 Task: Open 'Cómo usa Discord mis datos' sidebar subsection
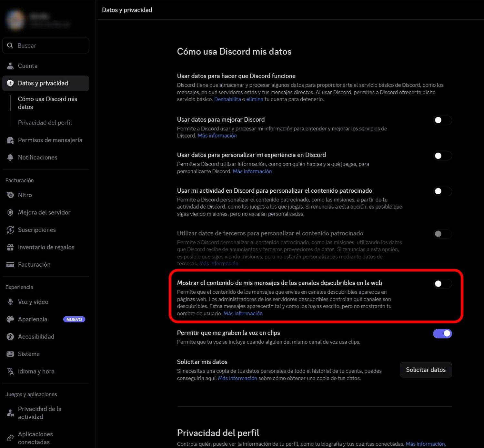[x=47, y=103]
